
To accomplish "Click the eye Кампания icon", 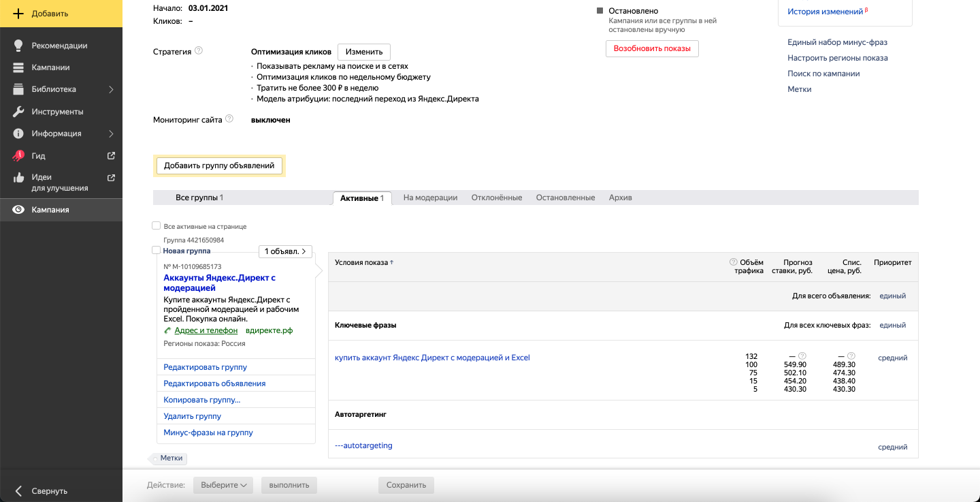I will point(18,210).
